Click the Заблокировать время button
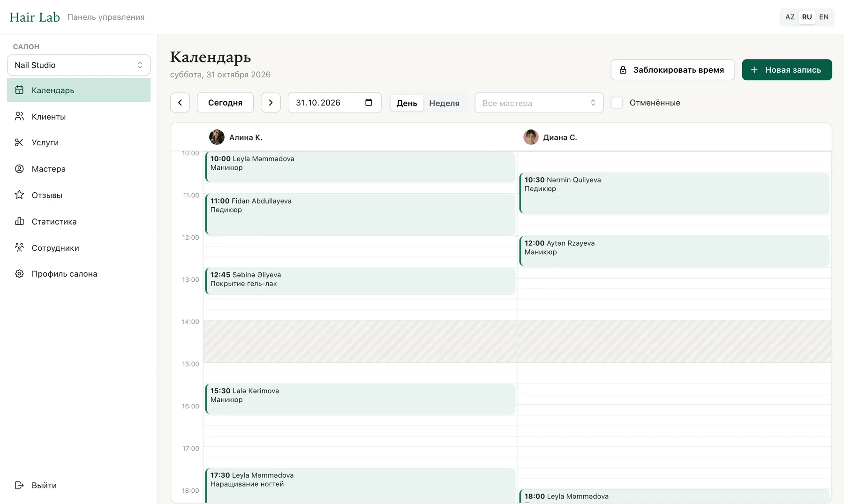This screenshot has width=844, height=504. pyautogui.click(x=672, y=70)
